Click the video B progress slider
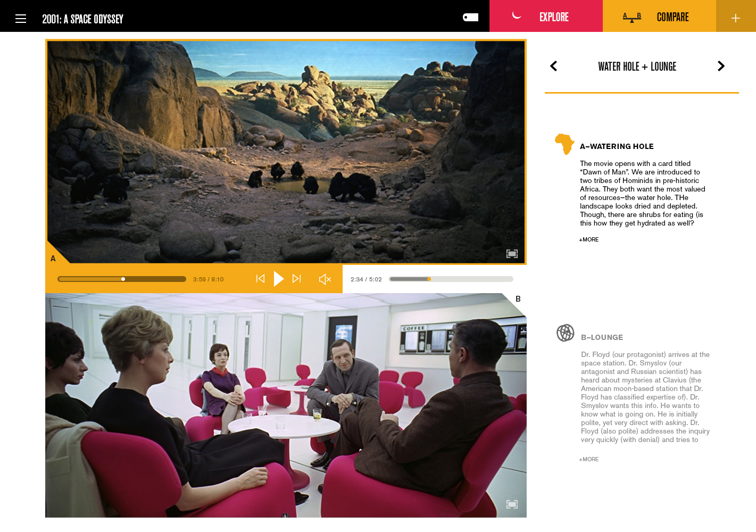 coord(451,279)
